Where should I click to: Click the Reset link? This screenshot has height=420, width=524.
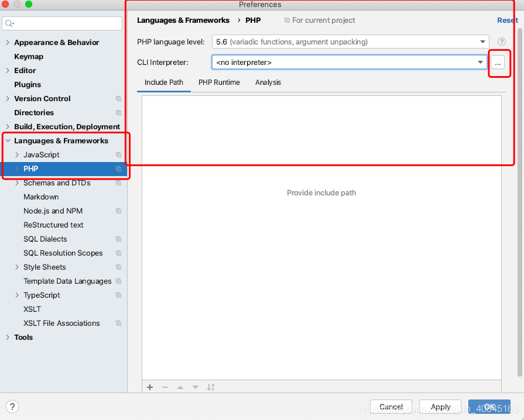point(506,20)
